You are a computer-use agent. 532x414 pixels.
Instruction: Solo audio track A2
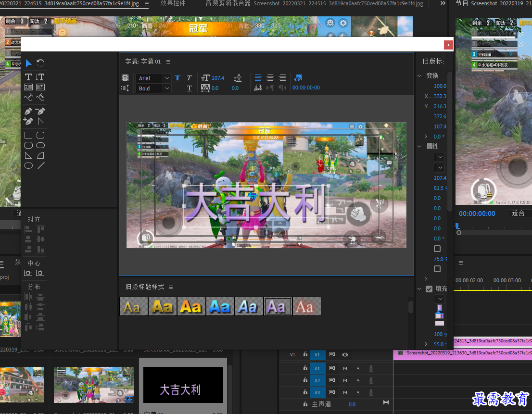[x=358, y=380]
